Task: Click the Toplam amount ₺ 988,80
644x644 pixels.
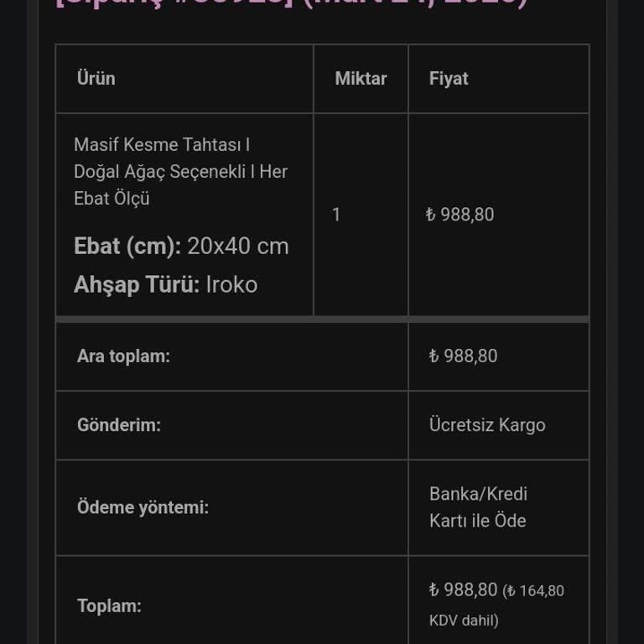Action: click(464, 590)
